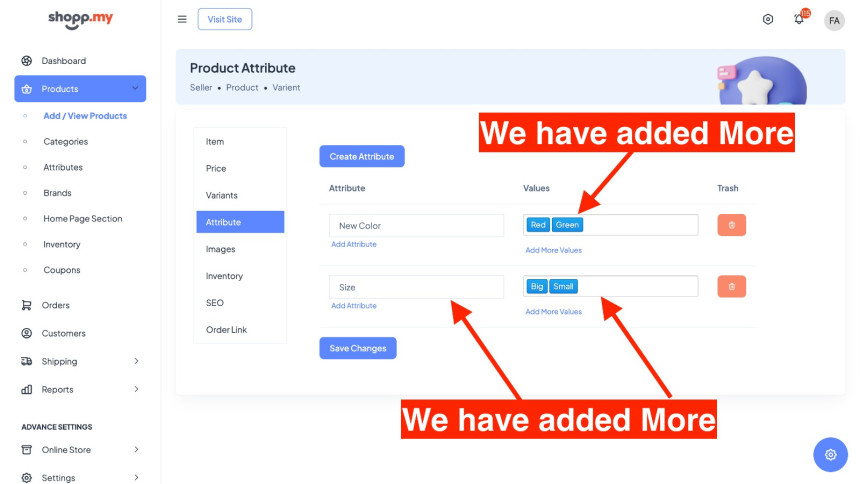Viewport: 860px width, 484px height.
Task: Go to the SEO tab
Action: [x=215, y=302]
